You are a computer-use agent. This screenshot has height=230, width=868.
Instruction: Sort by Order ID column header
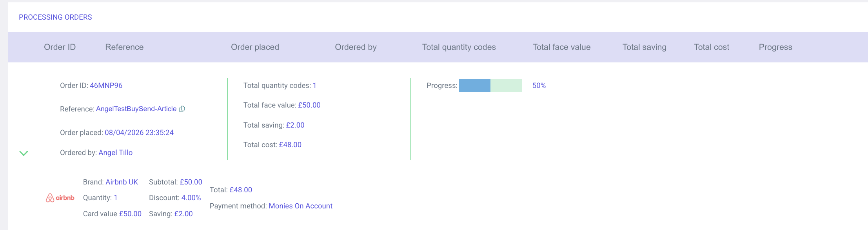coord(60,47)
